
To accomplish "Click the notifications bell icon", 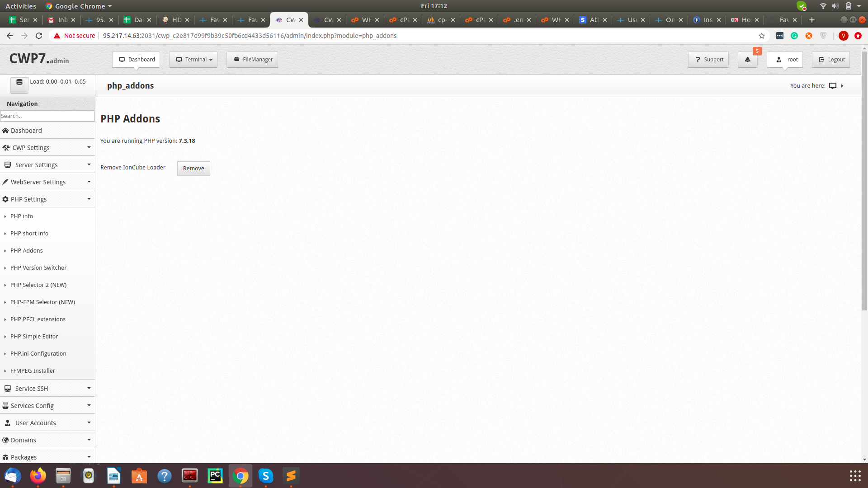I will point(747,60).
